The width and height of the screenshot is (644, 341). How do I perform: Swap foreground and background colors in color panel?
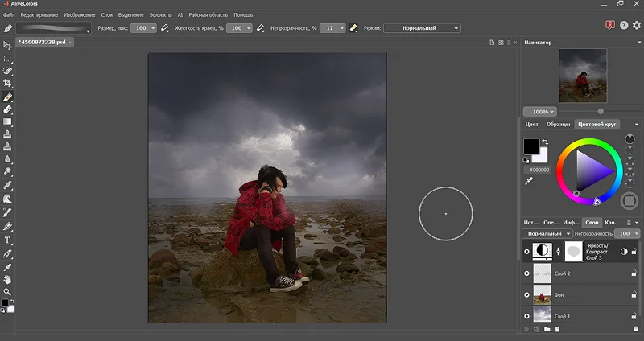(x=545, y=142)
